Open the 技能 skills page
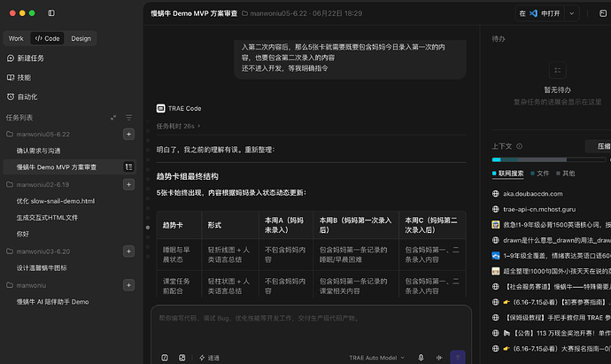 (19, 78)
